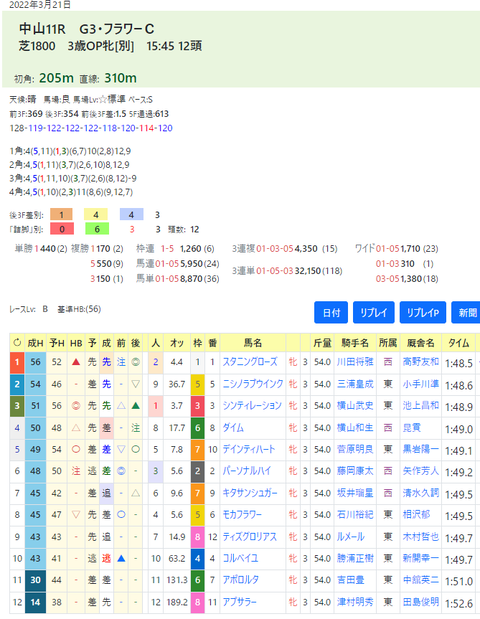Sort by 騎手名 column header
The image size is (480, 619).
(x=355, y=343)
